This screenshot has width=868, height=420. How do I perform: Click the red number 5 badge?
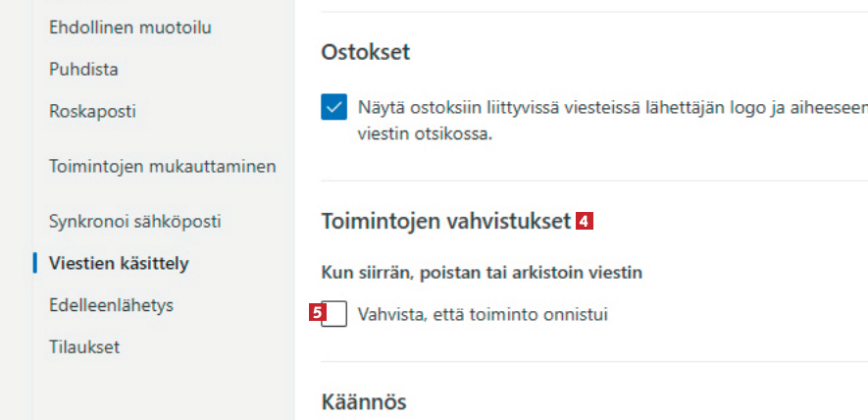[x=316, y=314]
